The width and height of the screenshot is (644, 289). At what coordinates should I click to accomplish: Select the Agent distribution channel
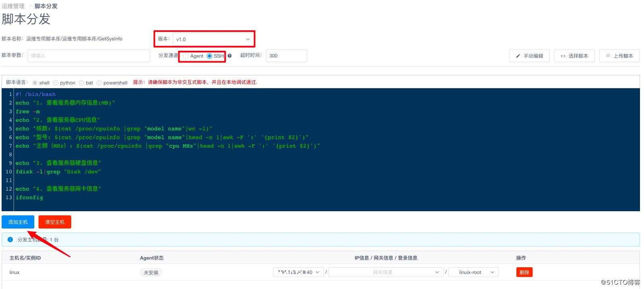(193, 56)
